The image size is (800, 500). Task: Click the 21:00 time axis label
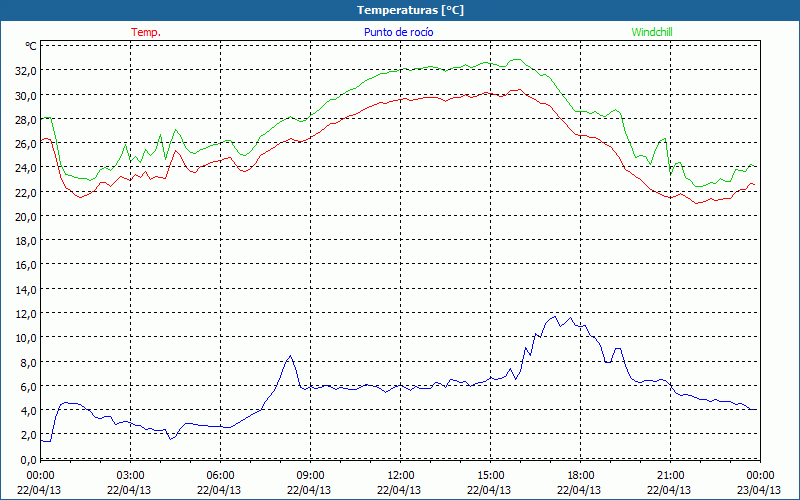[670, 476]
